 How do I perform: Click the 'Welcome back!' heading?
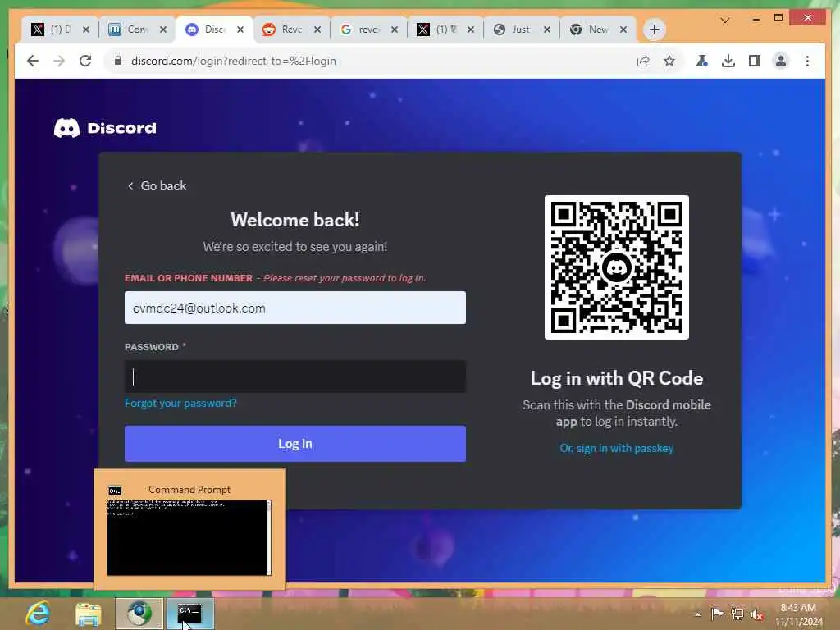[295, 220]
